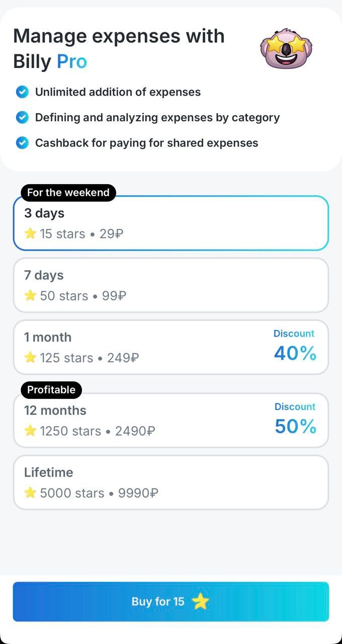Image resolution: width=342 pixels, height=644 pixels.
Task: Select the Lifetime plan
Action: (171, 482)
